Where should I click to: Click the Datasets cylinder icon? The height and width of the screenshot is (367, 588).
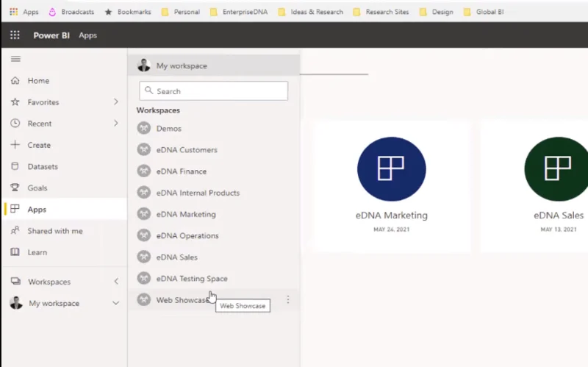tap(15, 166)
